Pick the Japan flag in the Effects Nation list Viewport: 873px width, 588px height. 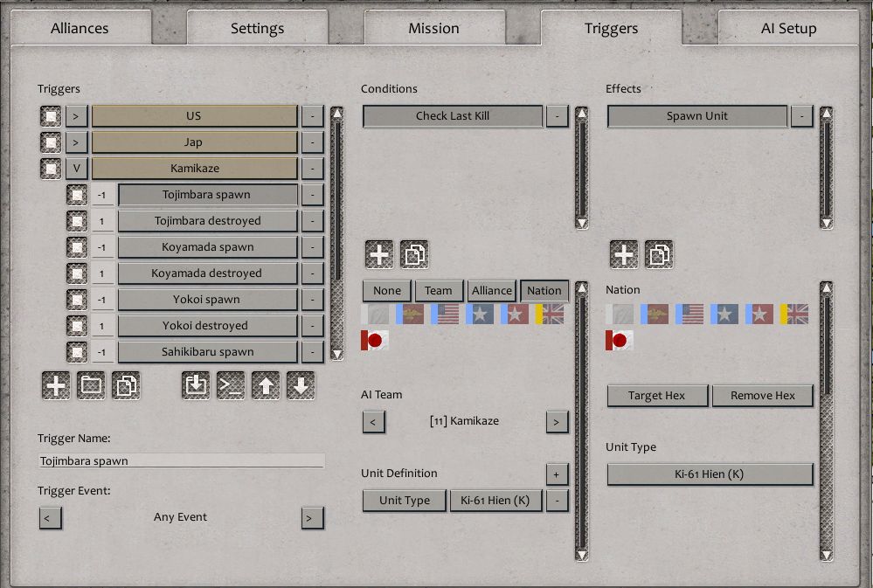(620, 340)
